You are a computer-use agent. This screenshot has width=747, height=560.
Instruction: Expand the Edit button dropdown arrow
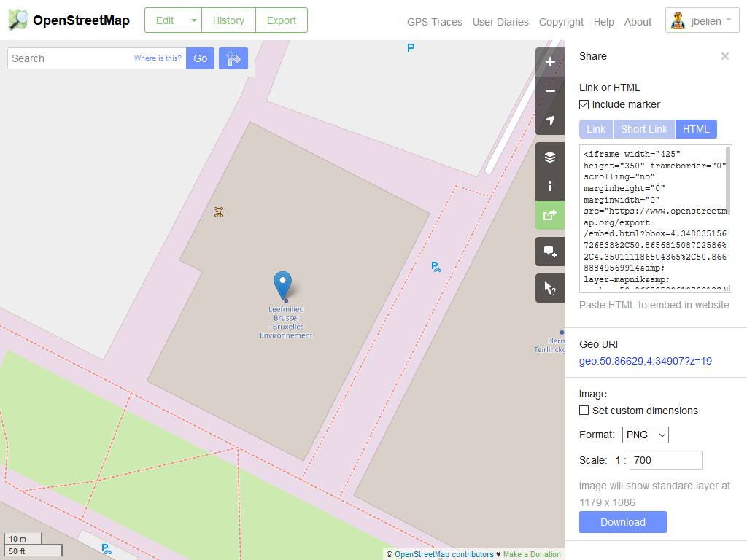(193, 20)
